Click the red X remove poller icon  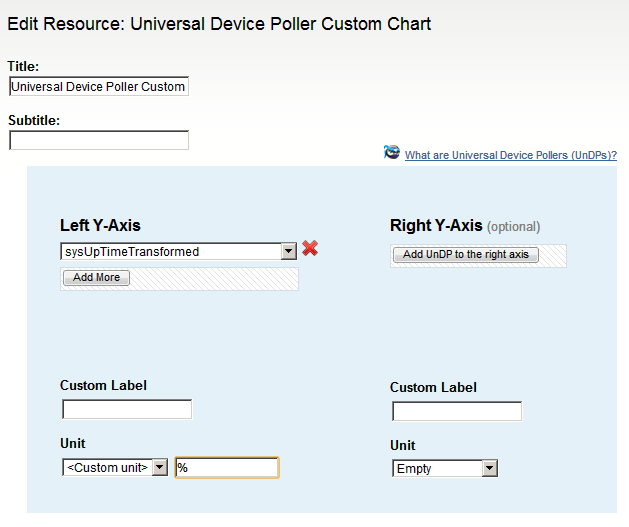(310, 249)
